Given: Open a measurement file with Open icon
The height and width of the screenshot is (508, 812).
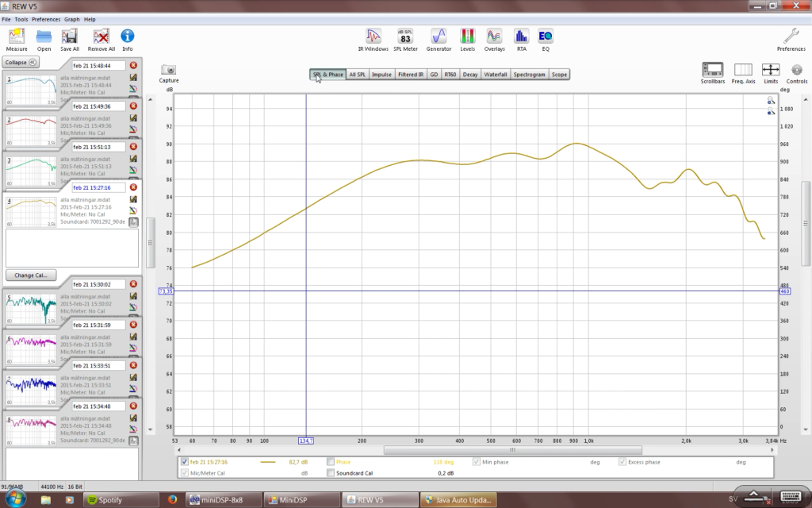Looking at the screenshot, I should 44,40.
